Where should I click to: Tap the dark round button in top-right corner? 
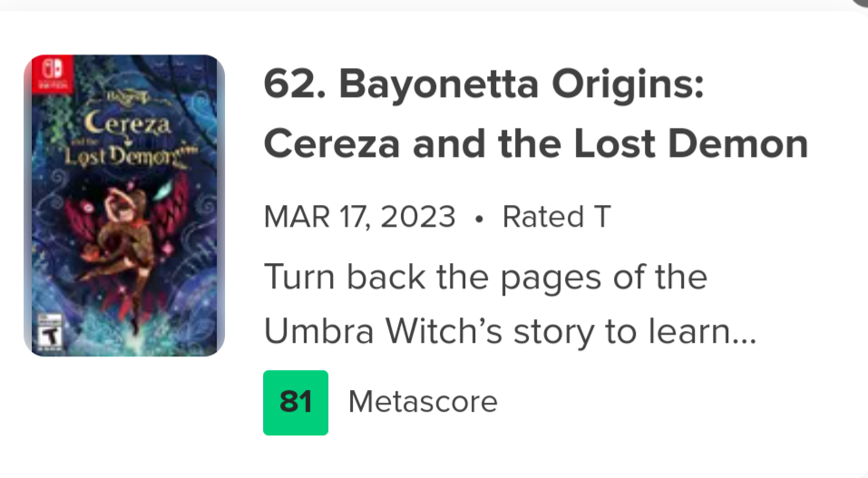coord(859,4)
